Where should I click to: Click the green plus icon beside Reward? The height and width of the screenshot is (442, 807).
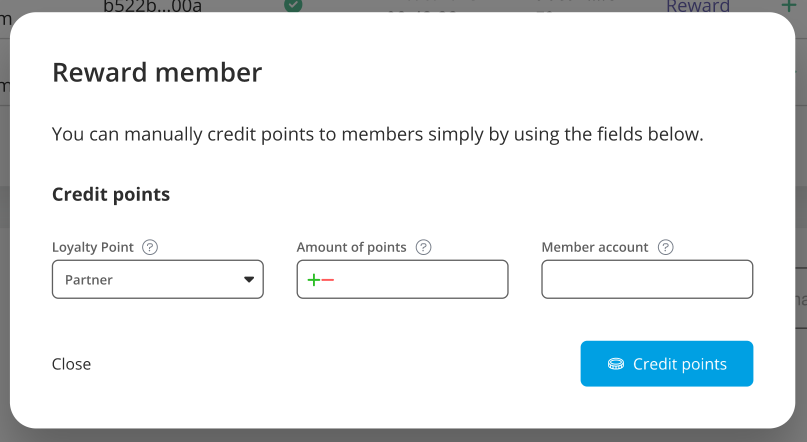click(x=788, y=6)
